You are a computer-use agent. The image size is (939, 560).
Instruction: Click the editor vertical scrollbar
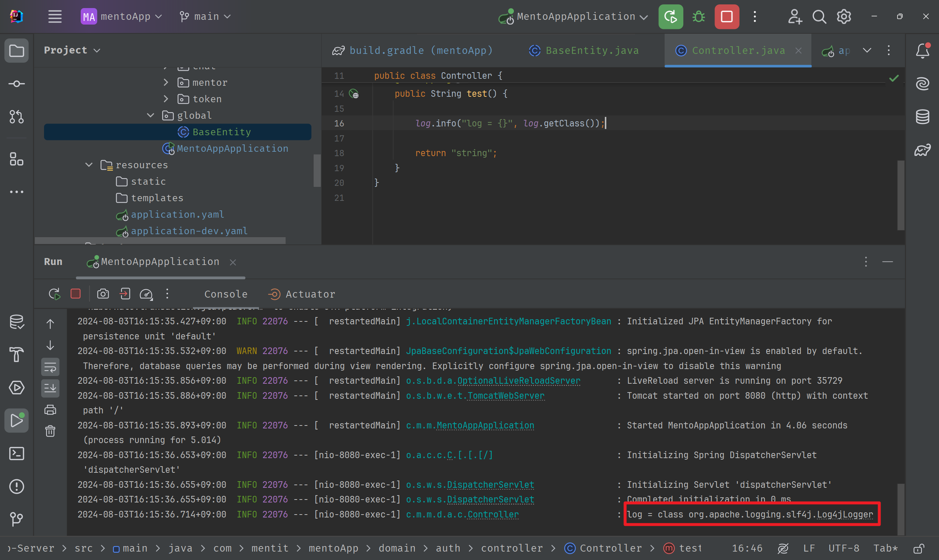tap(900, 195)
